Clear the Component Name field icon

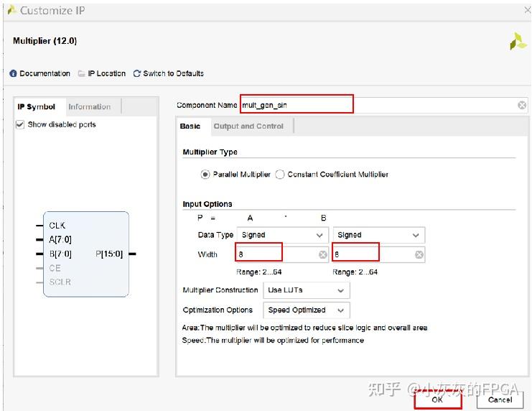(x=522, y=106)
